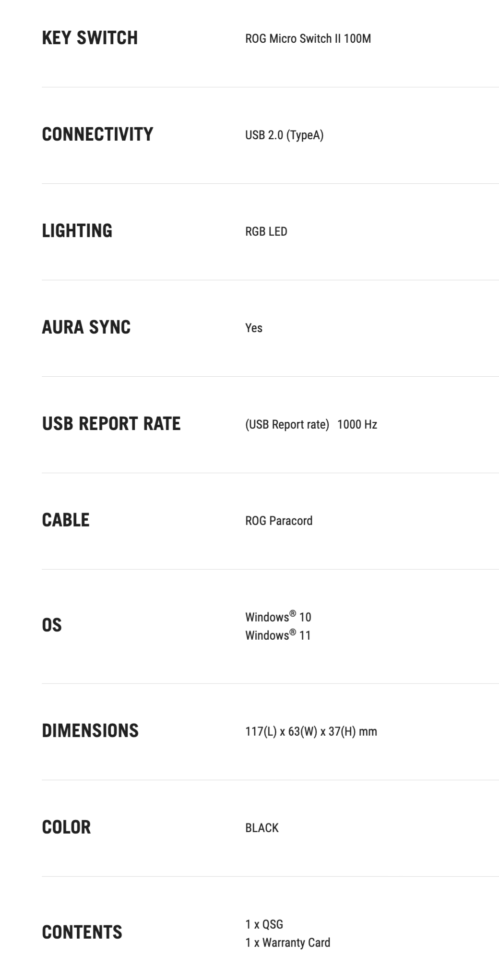Click the AURA SYNC label

pos(86,327)
